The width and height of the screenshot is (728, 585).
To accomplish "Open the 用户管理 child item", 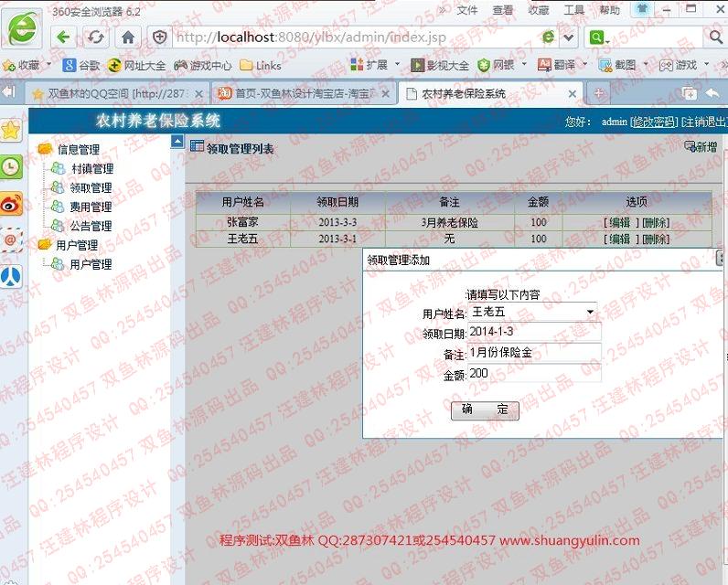I will point(91,264).
